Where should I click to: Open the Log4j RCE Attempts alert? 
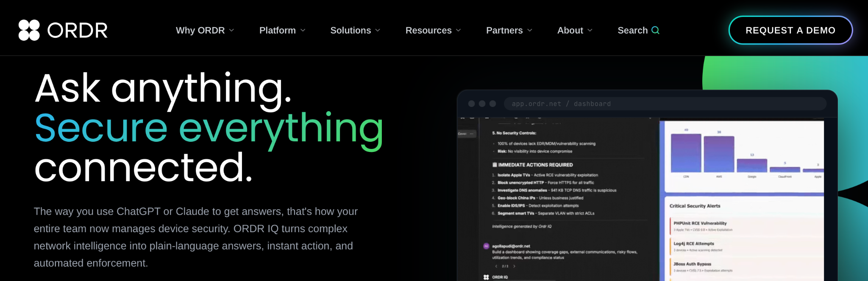tap(746, 246)
